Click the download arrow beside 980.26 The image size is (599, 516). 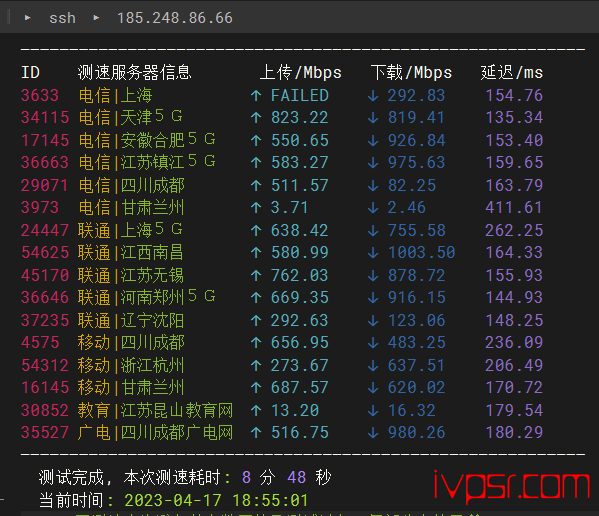point(373,432)
